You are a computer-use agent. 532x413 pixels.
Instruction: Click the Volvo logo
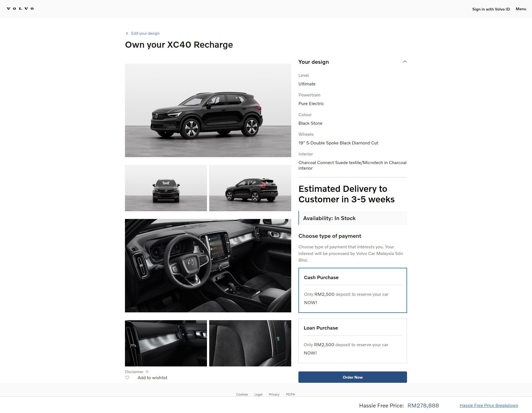[x=20, y=9]
